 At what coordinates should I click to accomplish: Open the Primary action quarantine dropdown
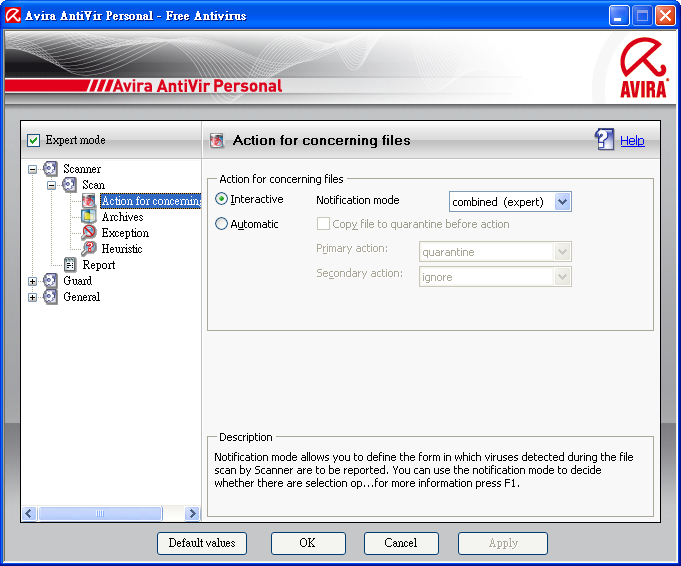[495, 252]
